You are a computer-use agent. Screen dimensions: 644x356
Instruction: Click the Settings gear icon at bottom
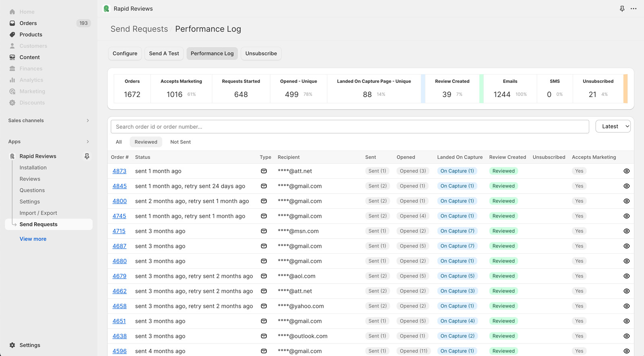[x=12, y=345]
